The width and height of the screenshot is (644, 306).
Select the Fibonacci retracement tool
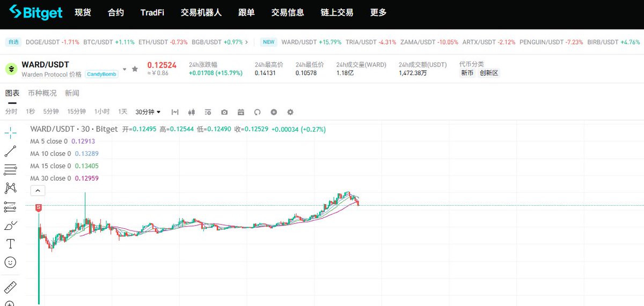[x=10, y=170]
